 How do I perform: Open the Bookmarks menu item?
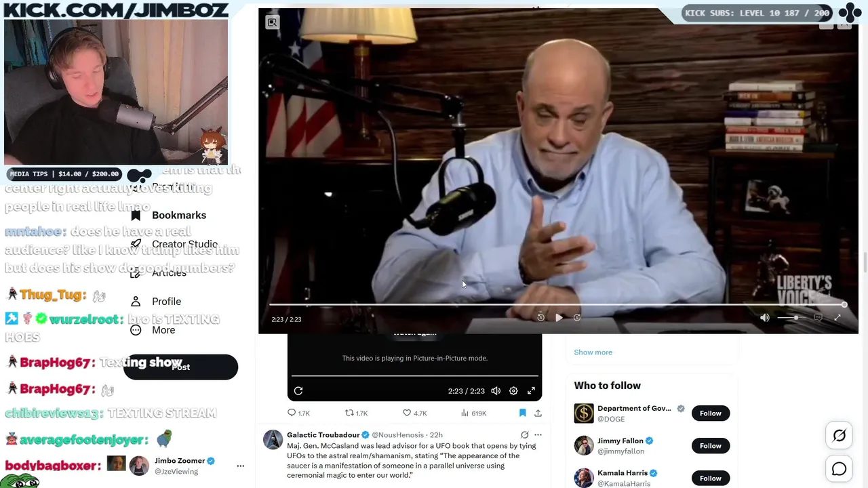168,215
